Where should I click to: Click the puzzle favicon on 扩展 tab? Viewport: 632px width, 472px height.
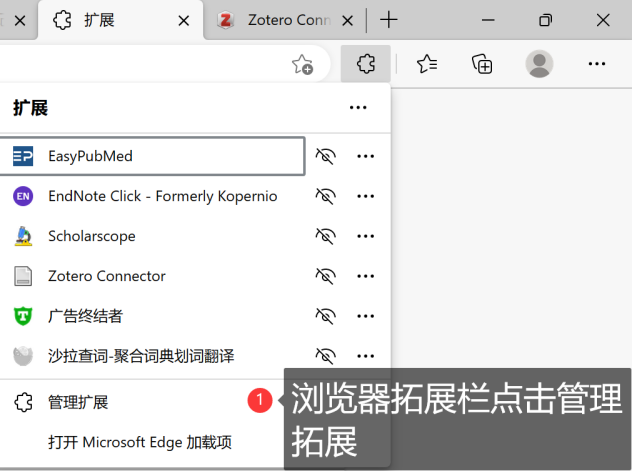click(62, 20)
